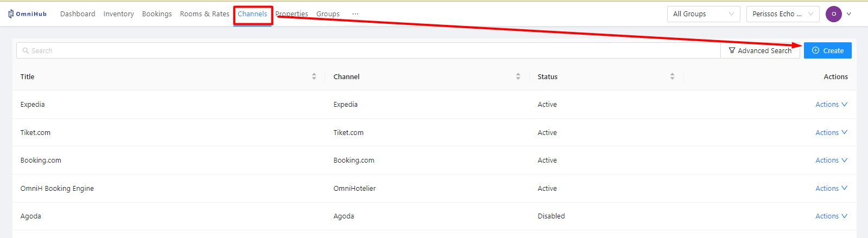This screenshot has width=868, height=238.
Task: Open Actions dropdown for Tiket.com row
Action: [x=831, y=133]
